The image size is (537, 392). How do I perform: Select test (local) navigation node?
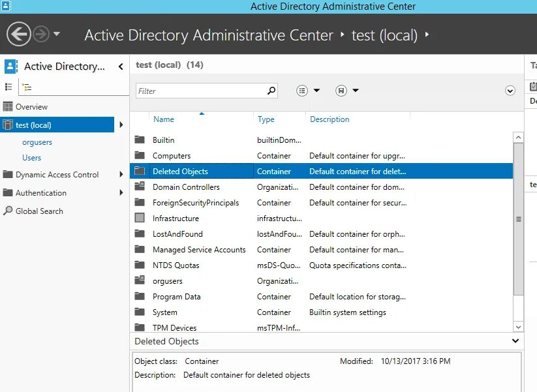[57, 125]
